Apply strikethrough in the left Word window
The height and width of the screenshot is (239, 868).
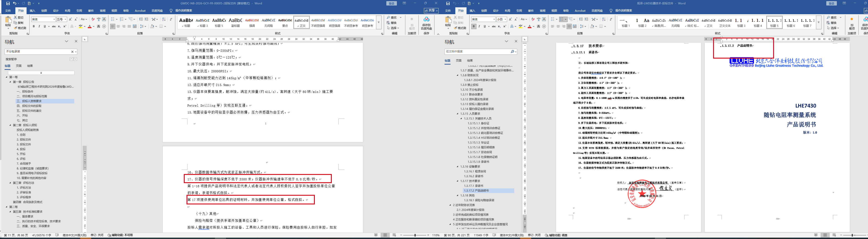point(54,26)
